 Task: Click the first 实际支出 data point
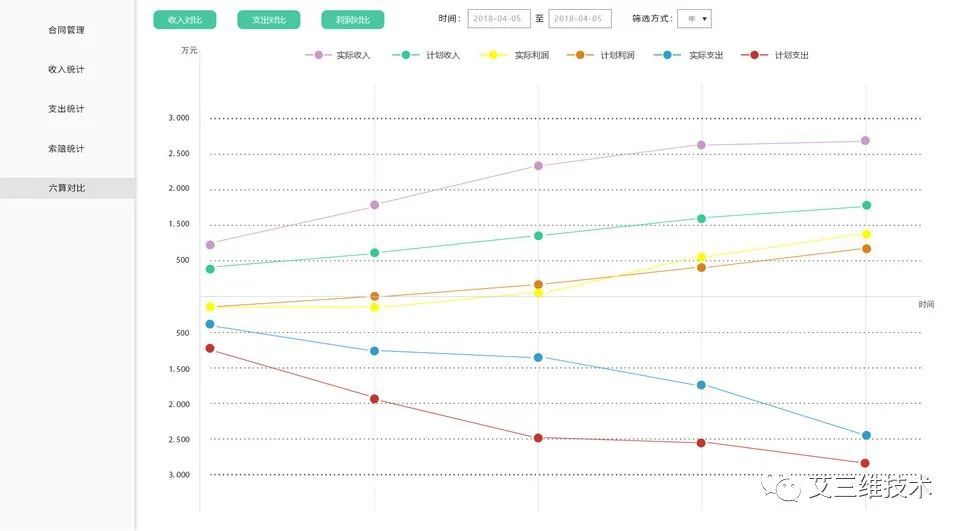click(210, 324)
